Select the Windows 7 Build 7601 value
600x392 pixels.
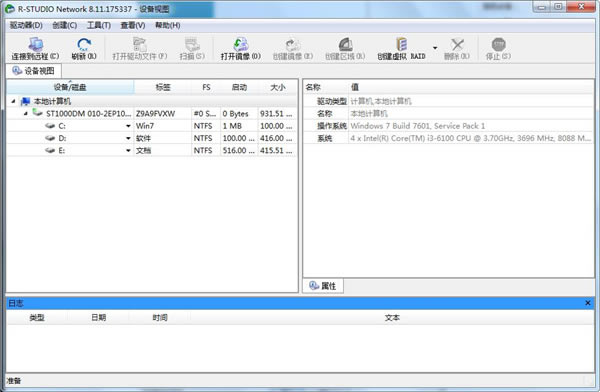pos(417,126)
